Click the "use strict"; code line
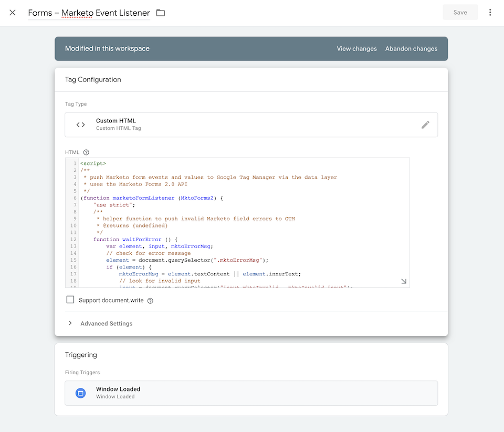Image resolution: width=504 pixels, height=432 pixels. pyautogui.click(x=114, y=205)
